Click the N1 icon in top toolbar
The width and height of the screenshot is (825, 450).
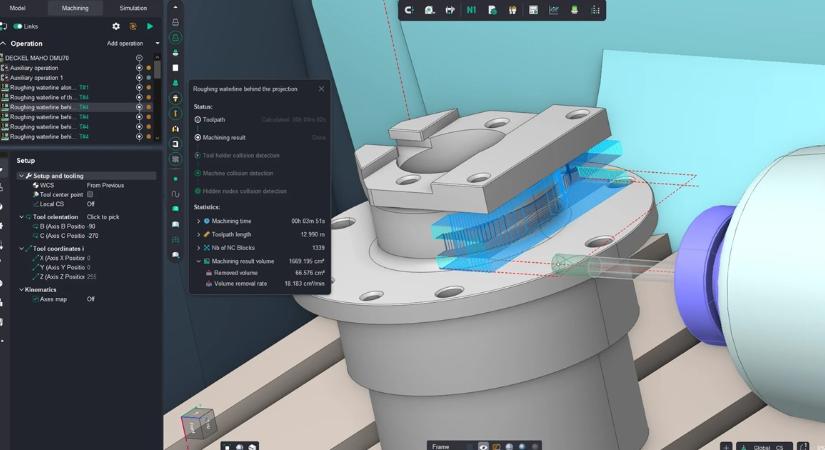pos(471,10)
